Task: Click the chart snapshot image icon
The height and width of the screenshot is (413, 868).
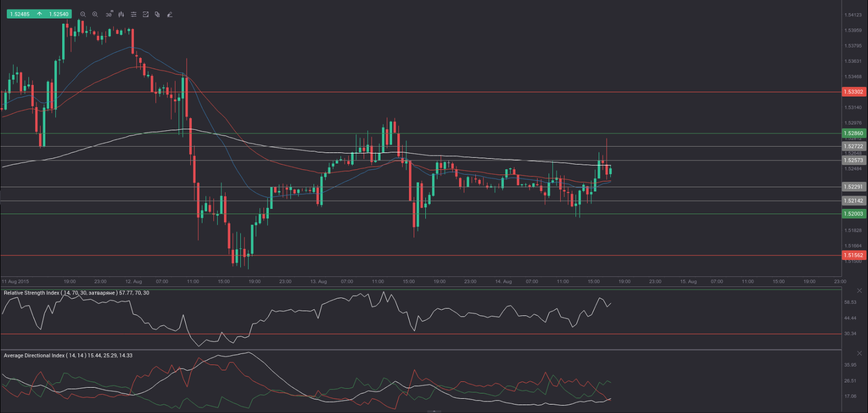Action: coord(145,14)
